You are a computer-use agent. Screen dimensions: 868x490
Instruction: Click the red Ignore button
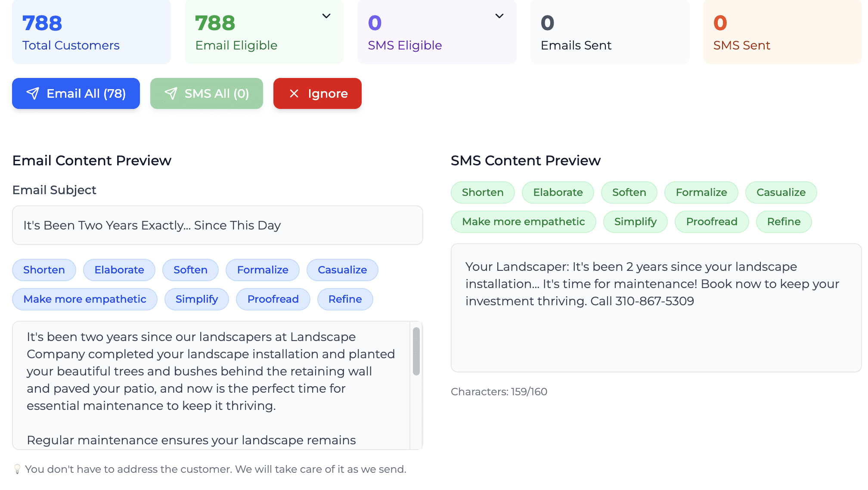pos(317,93)
